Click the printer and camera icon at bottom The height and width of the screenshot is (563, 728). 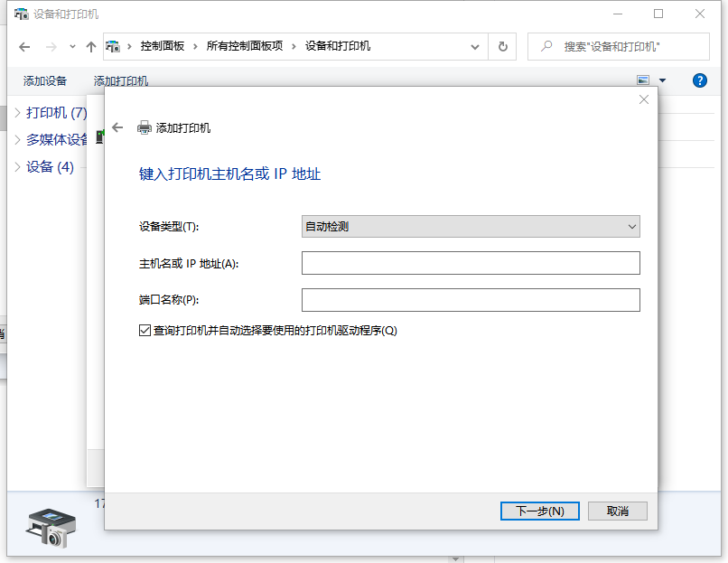pos(47,526)
